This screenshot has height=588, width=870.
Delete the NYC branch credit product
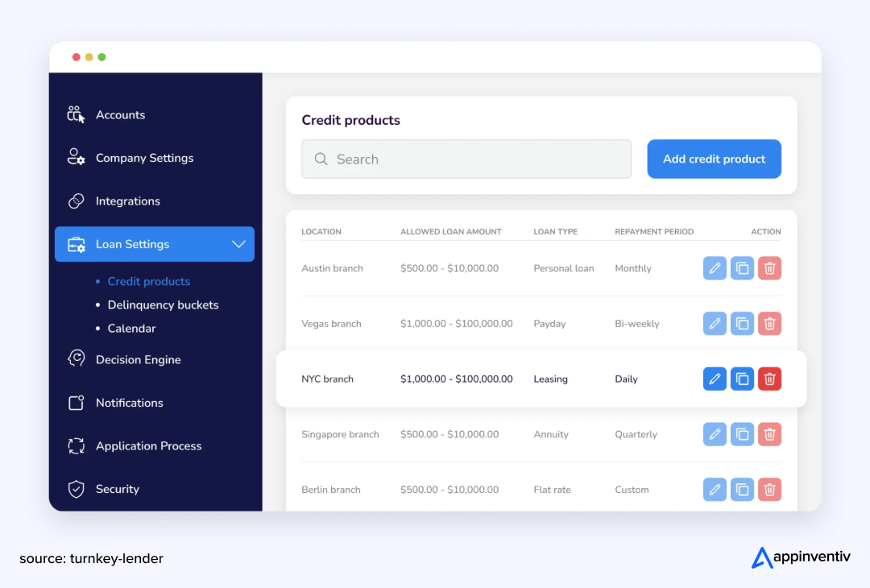coord(769,379)
